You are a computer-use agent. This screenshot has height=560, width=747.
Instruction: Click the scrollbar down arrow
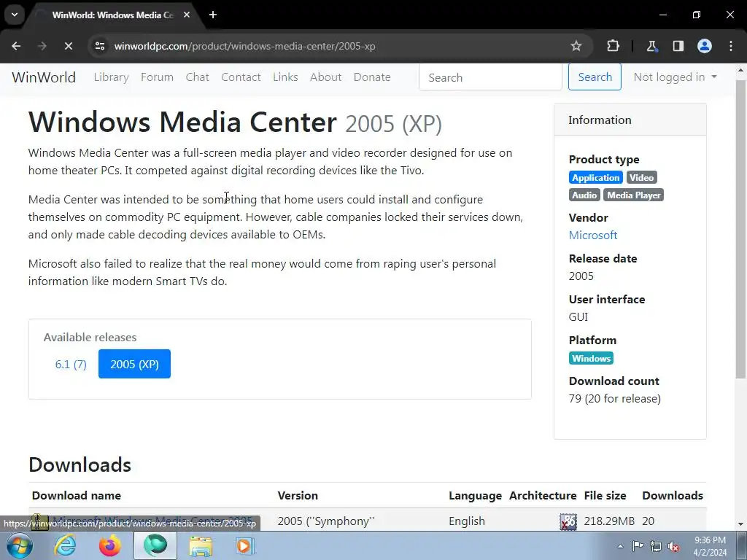(x=741, y=524)
